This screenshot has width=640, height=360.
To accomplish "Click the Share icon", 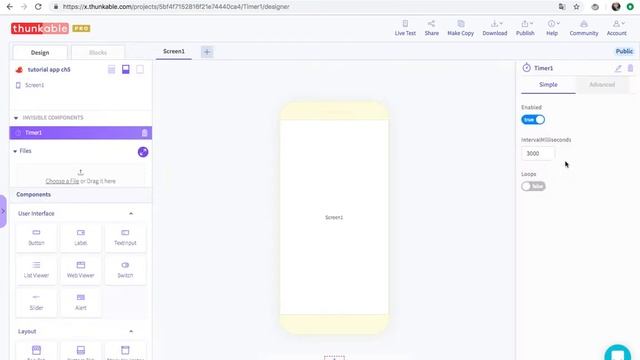I will pyautogui.click(x=431, y=24).
